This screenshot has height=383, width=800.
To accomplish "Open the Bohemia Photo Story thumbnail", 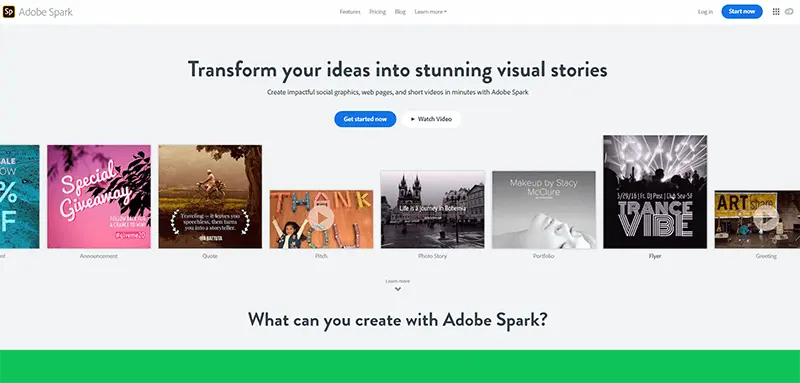I will [433, 210].
